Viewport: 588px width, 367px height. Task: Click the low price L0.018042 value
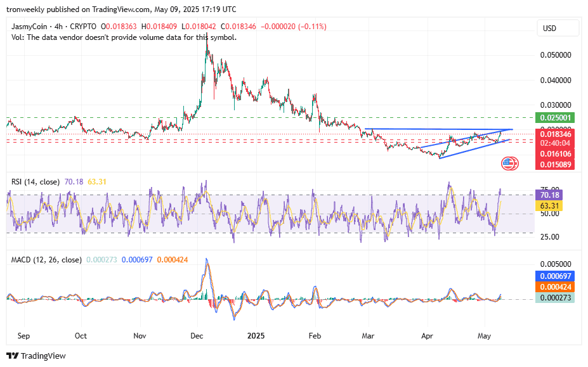click(x=199, y=27)
